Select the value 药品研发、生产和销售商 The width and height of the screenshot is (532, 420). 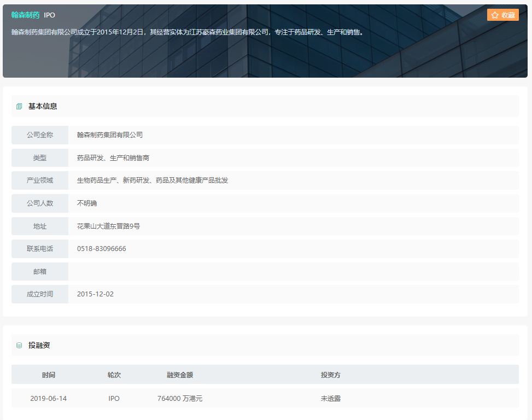(x=113, y=157)
